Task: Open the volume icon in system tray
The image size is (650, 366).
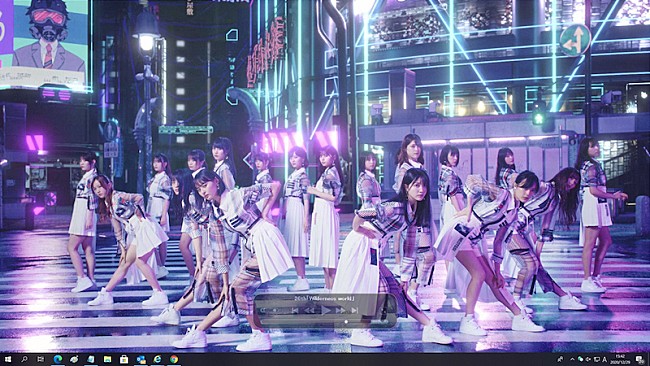Action: tap(588, 359)
